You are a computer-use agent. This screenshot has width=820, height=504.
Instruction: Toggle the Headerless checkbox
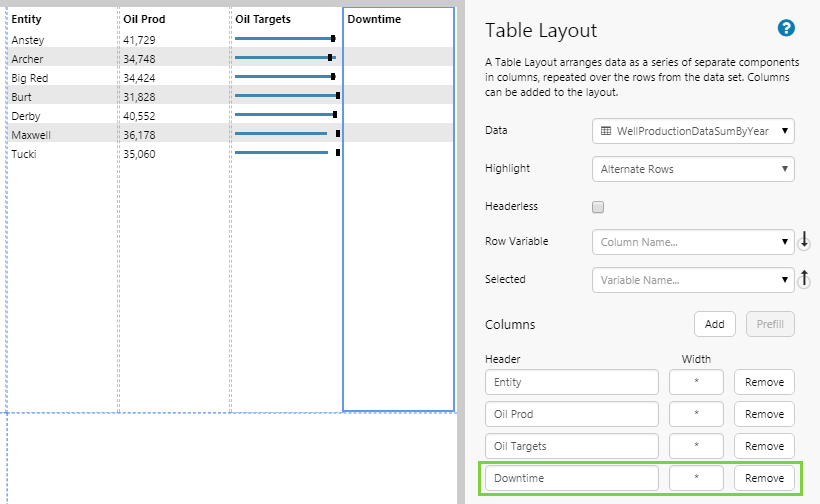[x=599, y=207]
